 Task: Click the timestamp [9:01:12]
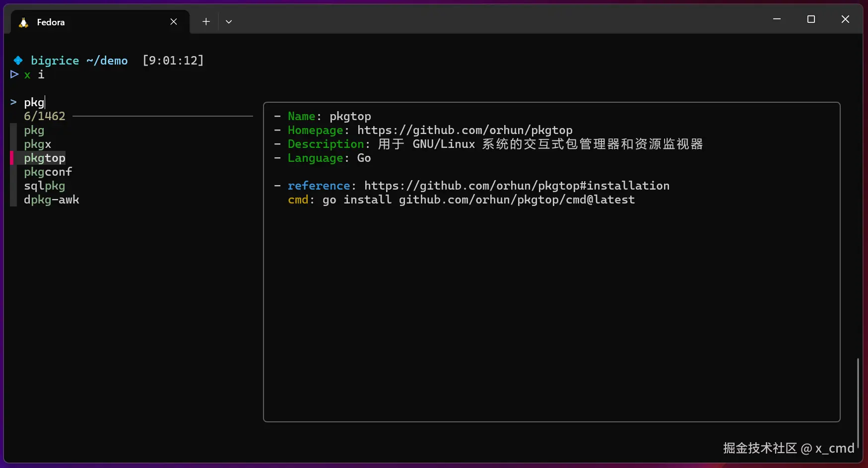173,61
